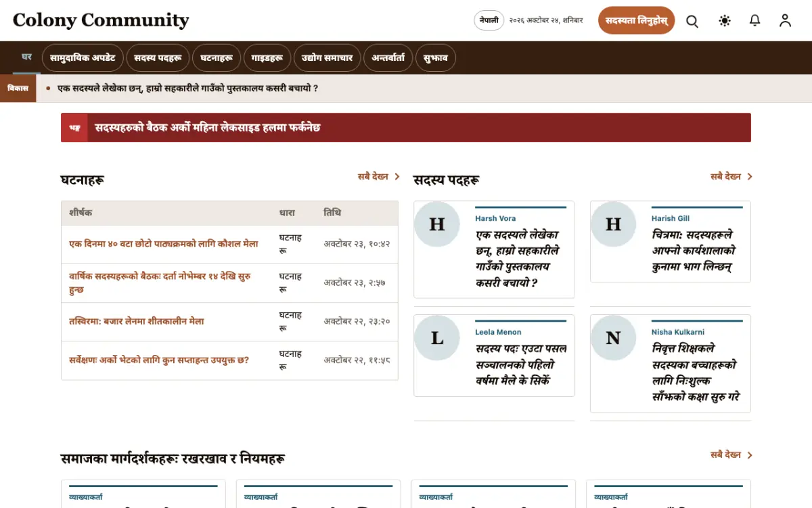Open Leela Menon's post सदस्य पद
The width and height of the screenshot is (812, 508).
click(521, 364)
